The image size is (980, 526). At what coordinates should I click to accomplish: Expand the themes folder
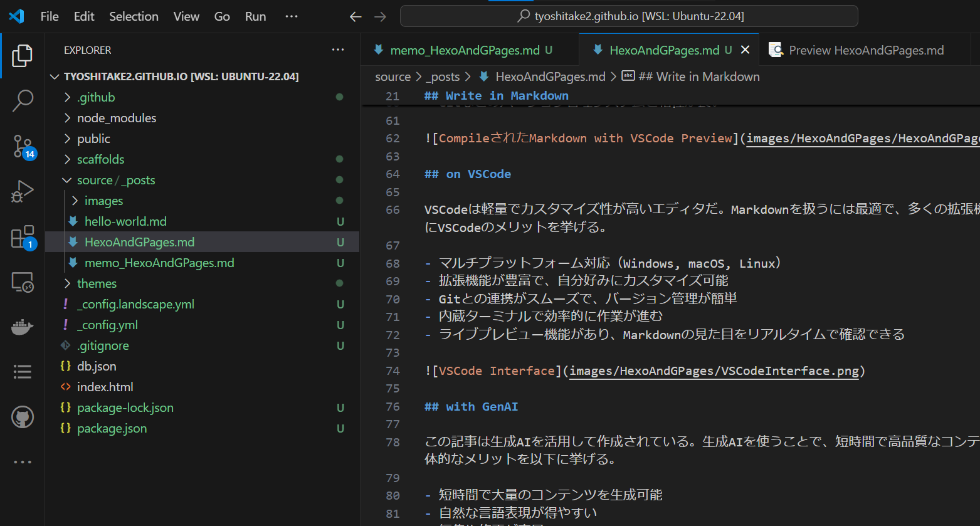point(97,283)
